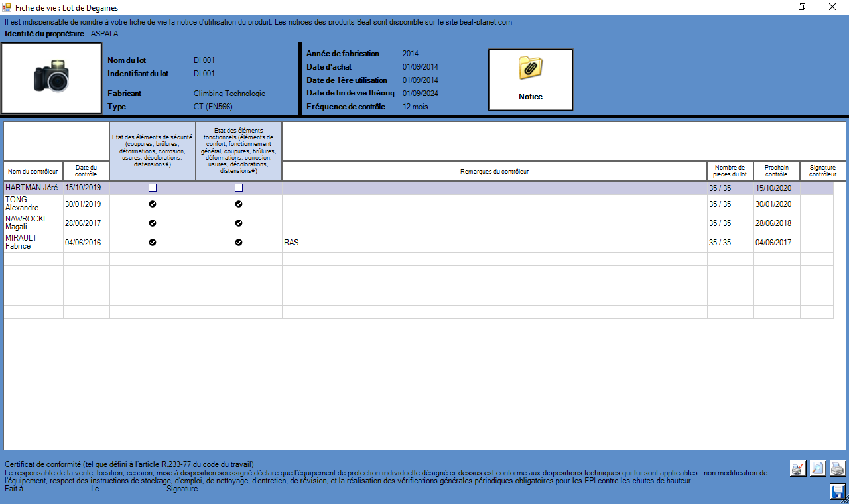Check the functional elements box for HARTMAN
849x504 pixels.
pyautogui.click(x=239, y=188)
